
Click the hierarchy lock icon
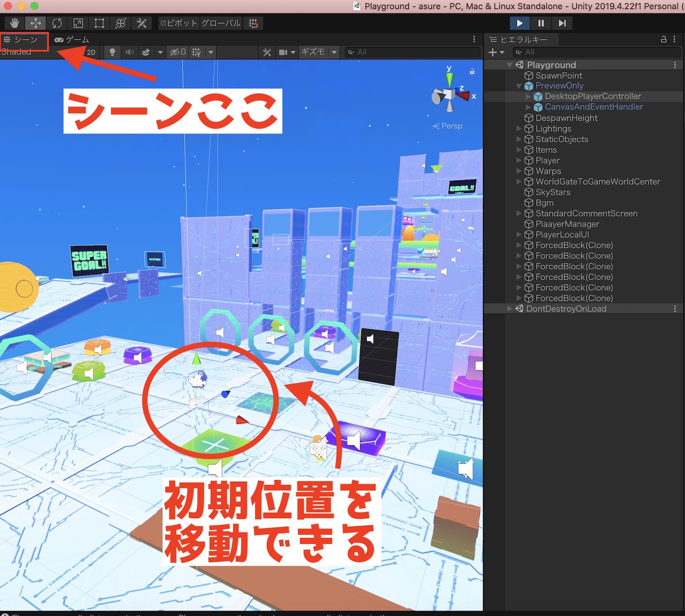pos(664,39)
